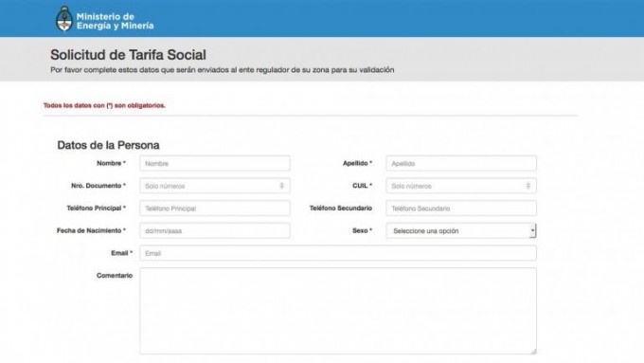Click the Teléfono Principal input field
This screenshot has width=644, height=363.
pyautogui.click(x=215, y=209)
